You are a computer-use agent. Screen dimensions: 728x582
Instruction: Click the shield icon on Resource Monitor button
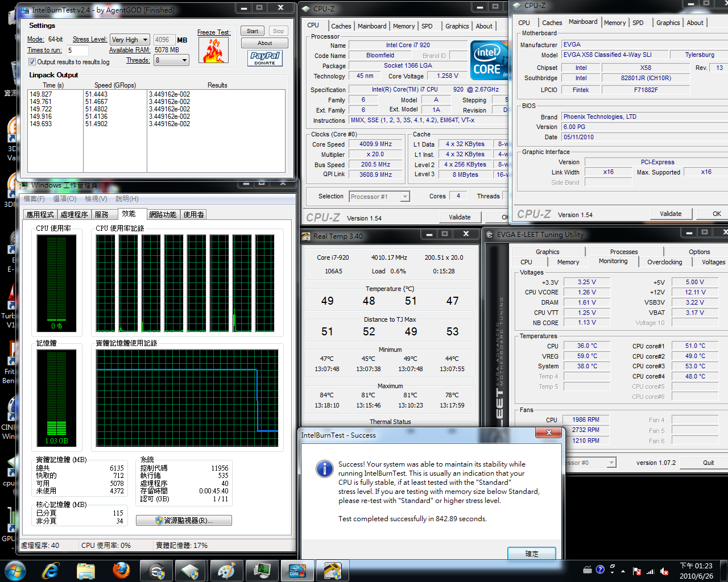159,520
